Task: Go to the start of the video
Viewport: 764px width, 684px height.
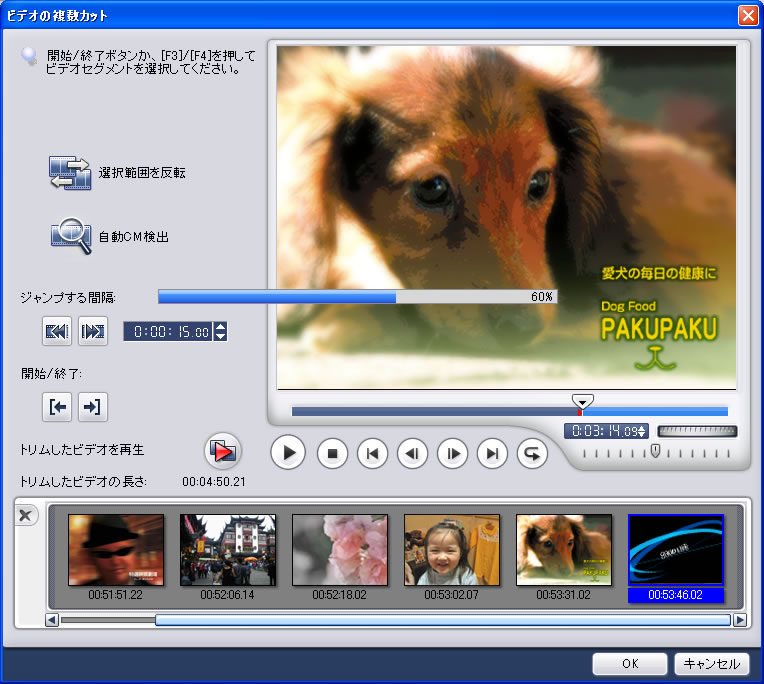Action: pyautogui.click(x=372, y=454)
